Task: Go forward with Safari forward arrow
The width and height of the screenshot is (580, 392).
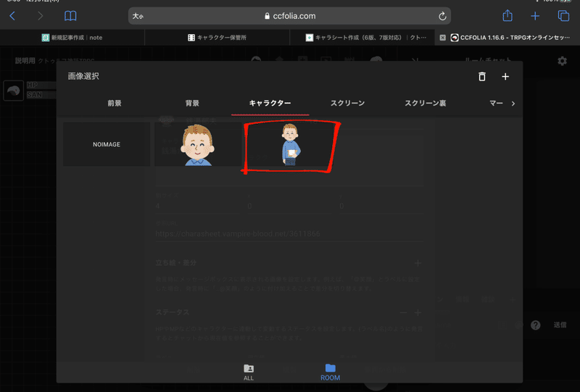Action: tap(40, 16)
